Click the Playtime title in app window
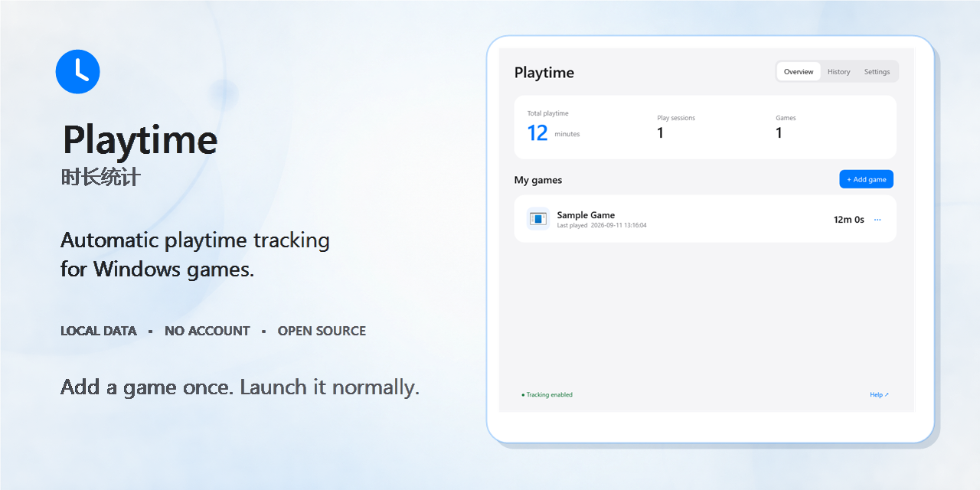980x490 pixels. 544,73
